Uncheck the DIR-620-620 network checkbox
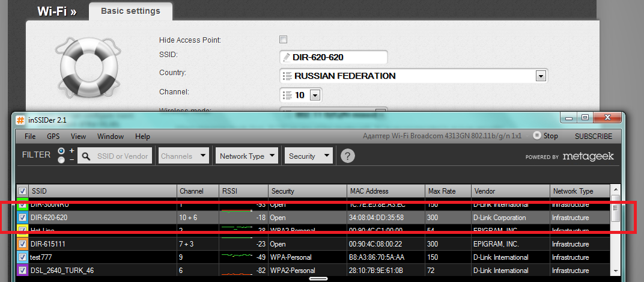The height and width of the screenshot is (282, 644). (x=22, y=218)
